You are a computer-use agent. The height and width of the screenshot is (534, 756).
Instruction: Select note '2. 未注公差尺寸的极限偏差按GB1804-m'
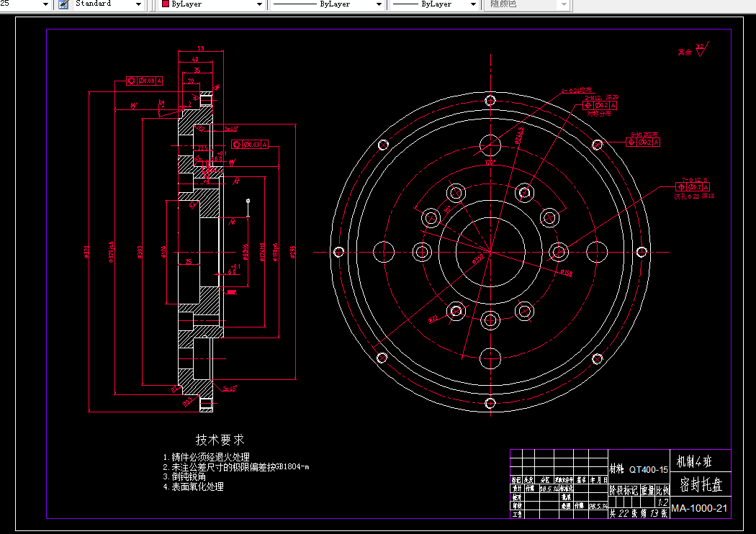[235, 466]
